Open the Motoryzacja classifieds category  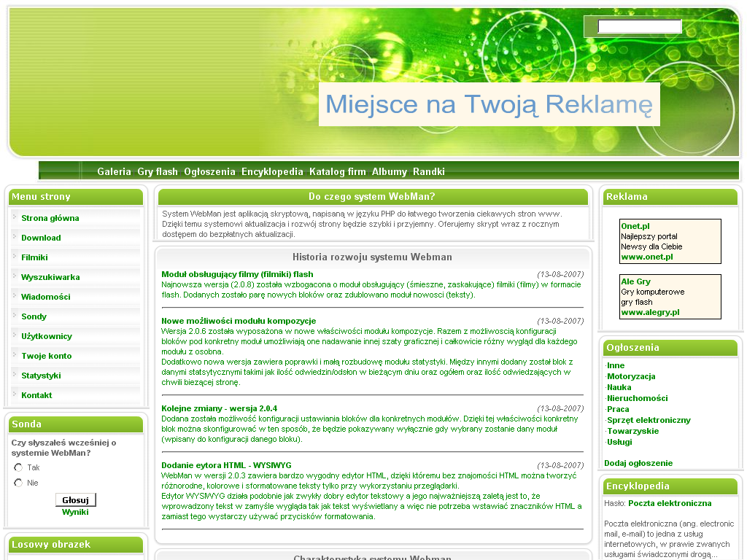(x=631, y=376)
